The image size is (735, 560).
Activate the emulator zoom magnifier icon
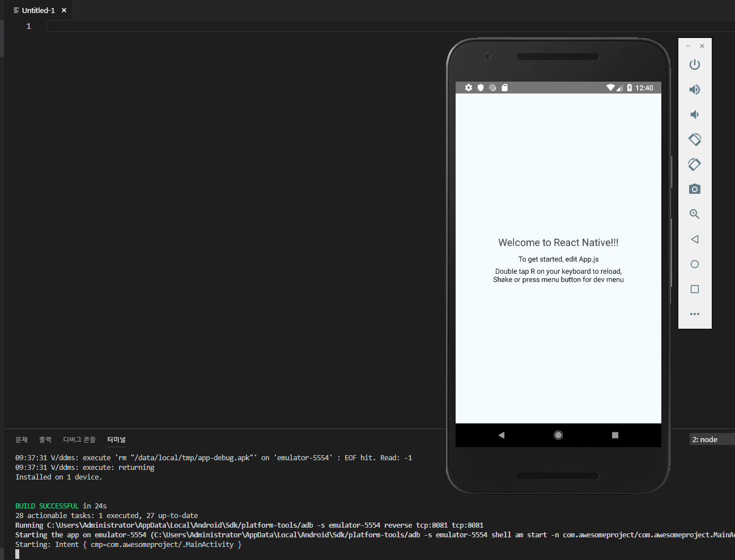click(x=695, y=214)
